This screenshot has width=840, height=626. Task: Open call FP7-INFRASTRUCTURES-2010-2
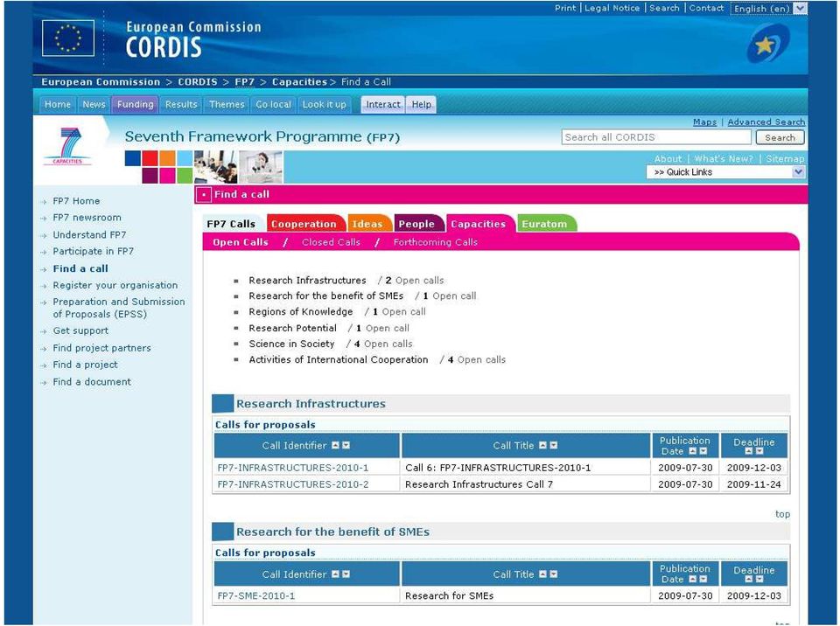coord(293,484)
